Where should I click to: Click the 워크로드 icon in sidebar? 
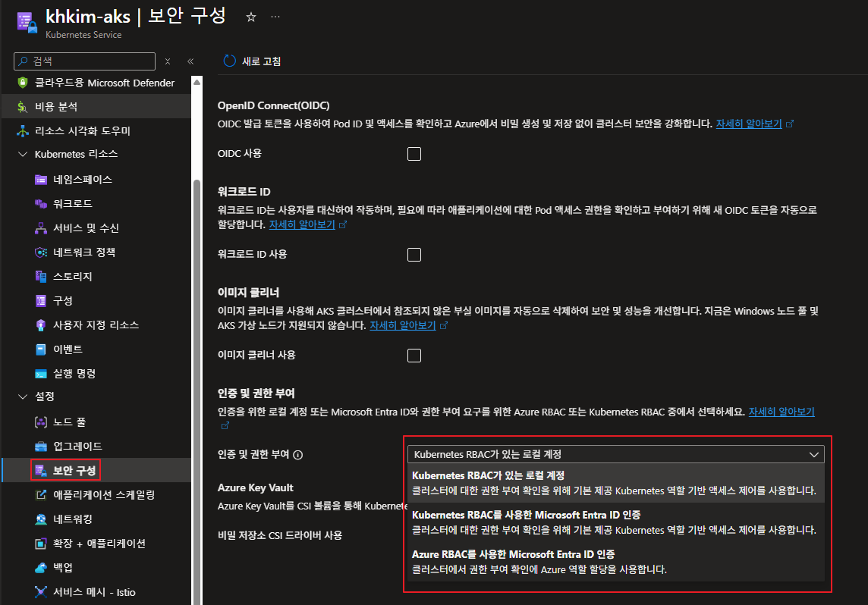pos(41,204)
